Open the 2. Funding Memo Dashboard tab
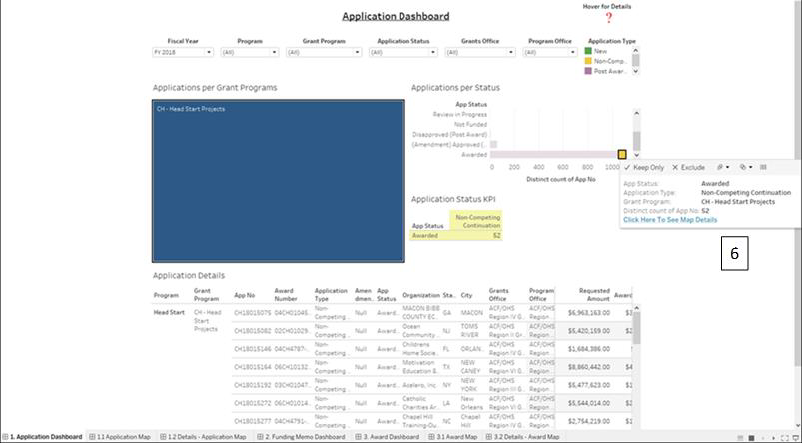This screenshot has height=443, width=802. click(x=305, y=437)
